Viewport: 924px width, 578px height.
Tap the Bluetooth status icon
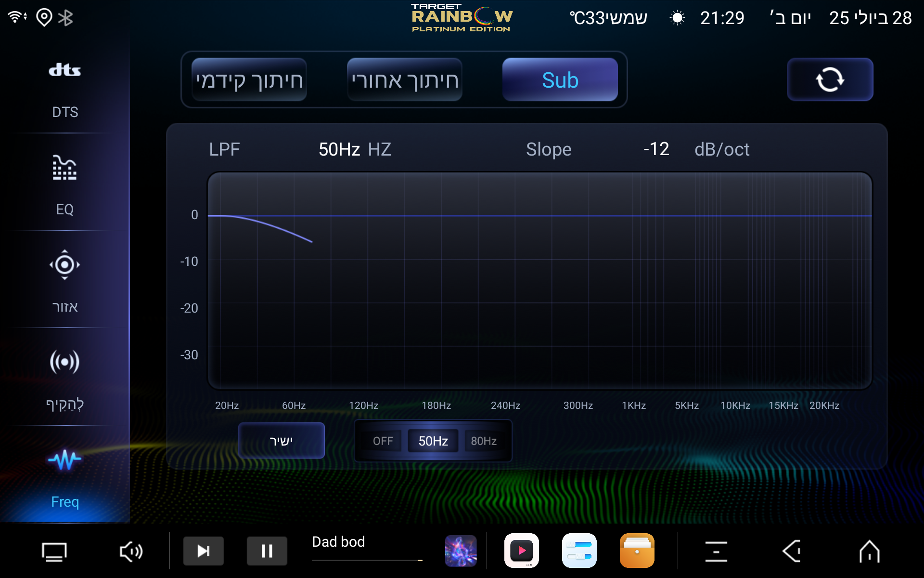[65, 18]
